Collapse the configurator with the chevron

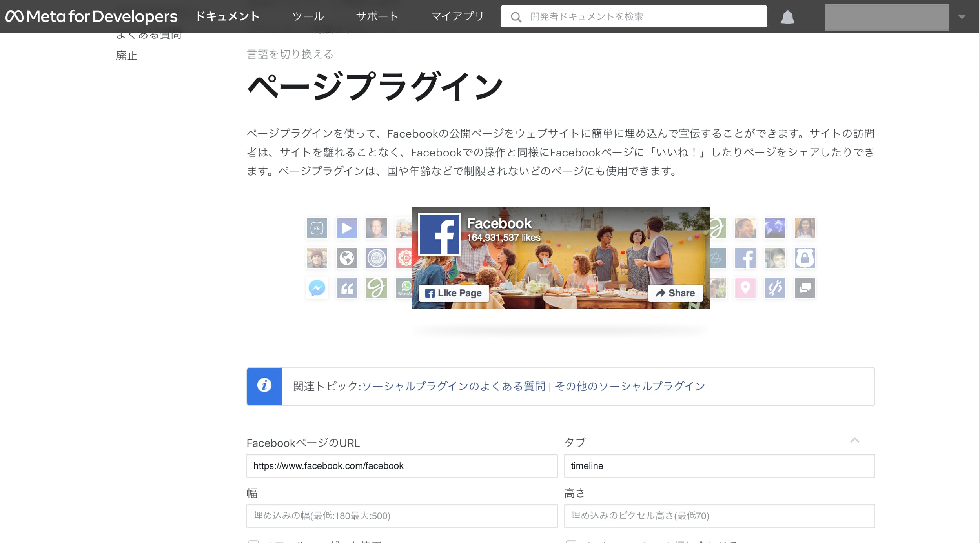tap(854, 441)
